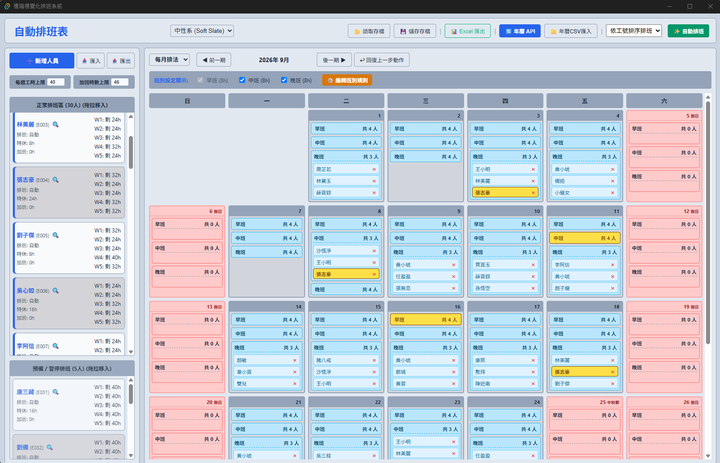Screen dimensions: 720x463
Task: Click the 讀取存檔 load button
Action: [369, 31]
